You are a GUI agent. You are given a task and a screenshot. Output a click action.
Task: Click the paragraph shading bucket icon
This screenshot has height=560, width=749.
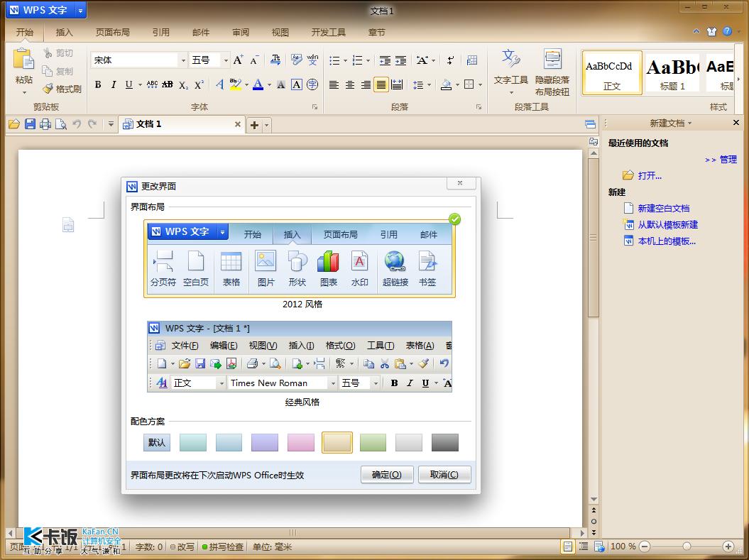point(446,85)
